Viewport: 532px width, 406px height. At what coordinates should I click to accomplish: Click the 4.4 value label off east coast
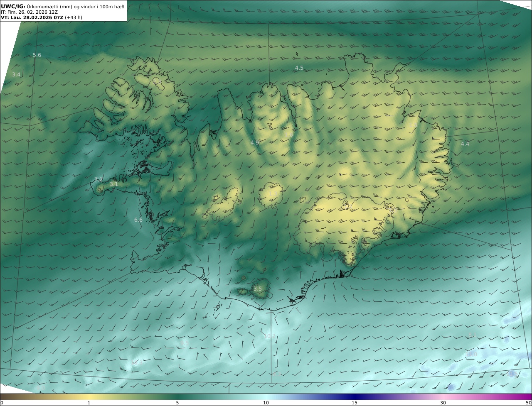pyautogui.click(x=465, y=144)
